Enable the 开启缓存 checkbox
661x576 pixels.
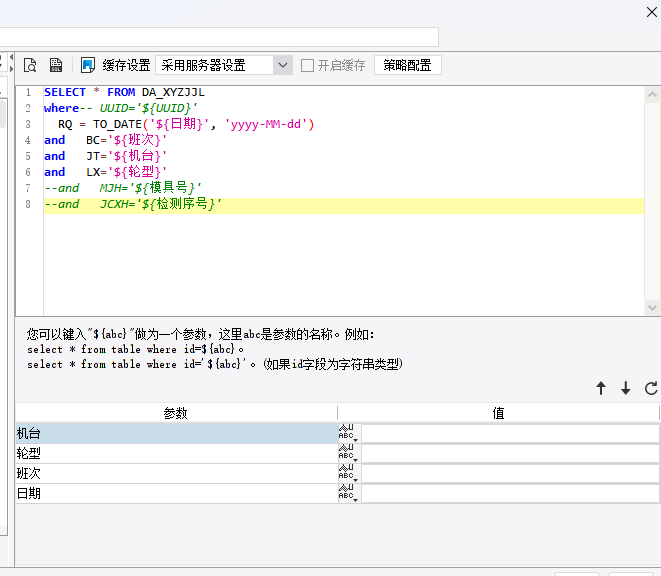click(308, 65)
